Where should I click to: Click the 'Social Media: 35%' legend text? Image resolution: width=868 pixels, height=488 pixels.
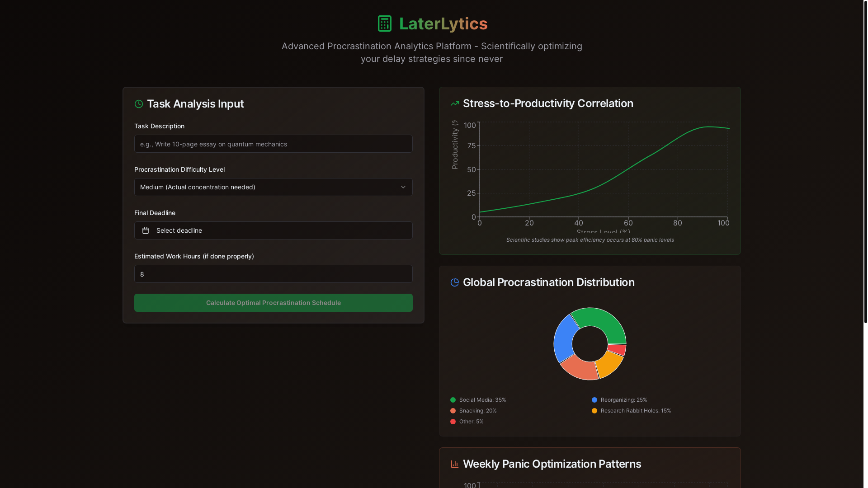pyautogui.click(x=482, y=400)
